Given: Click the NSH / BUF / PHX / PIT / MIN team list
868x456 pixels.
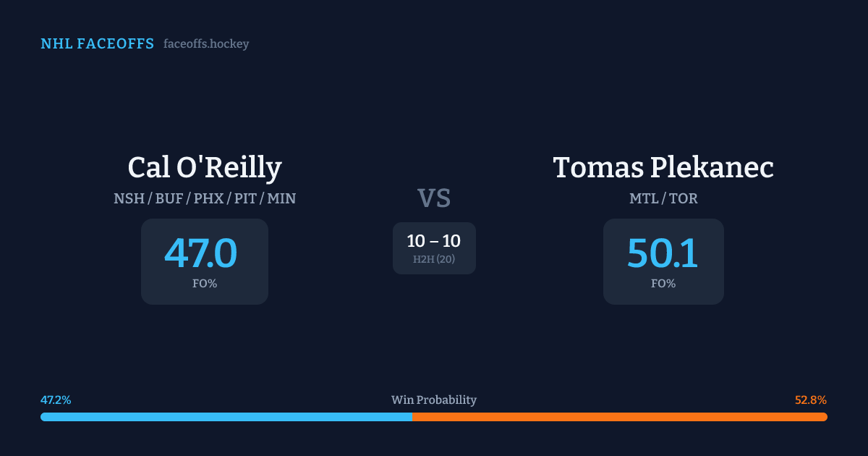Looking at the screenshot, I should (x=205, y=198).
